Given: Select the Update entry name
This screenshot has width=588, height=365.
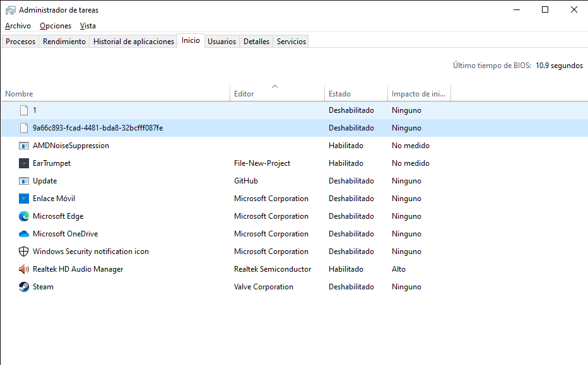Looking at the screenshot, I should tap(45, 181).
